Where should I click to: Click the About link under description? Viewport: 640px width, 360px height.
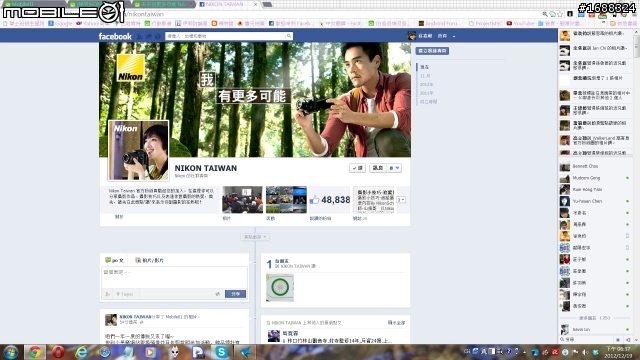[119, 217]
